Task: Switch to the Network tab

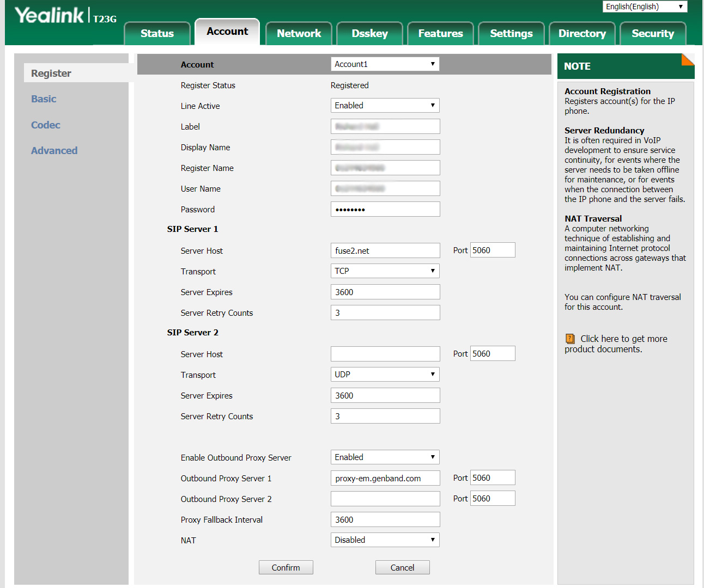Action: tap(299, 34)
